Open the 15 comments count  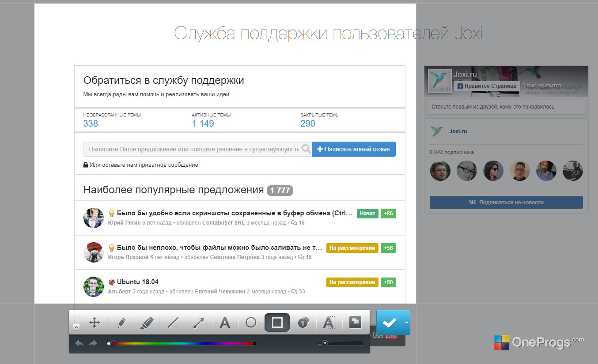point(305,257)
